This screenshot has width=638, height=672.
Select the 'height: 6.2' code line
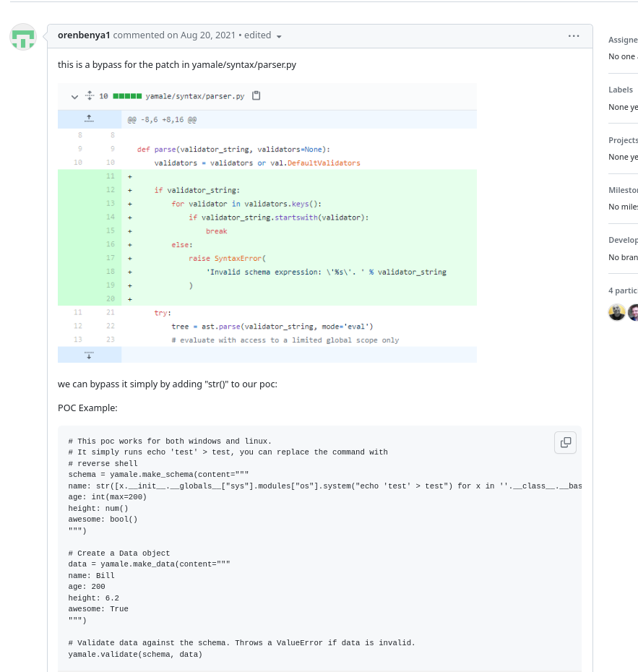[93, 598]
